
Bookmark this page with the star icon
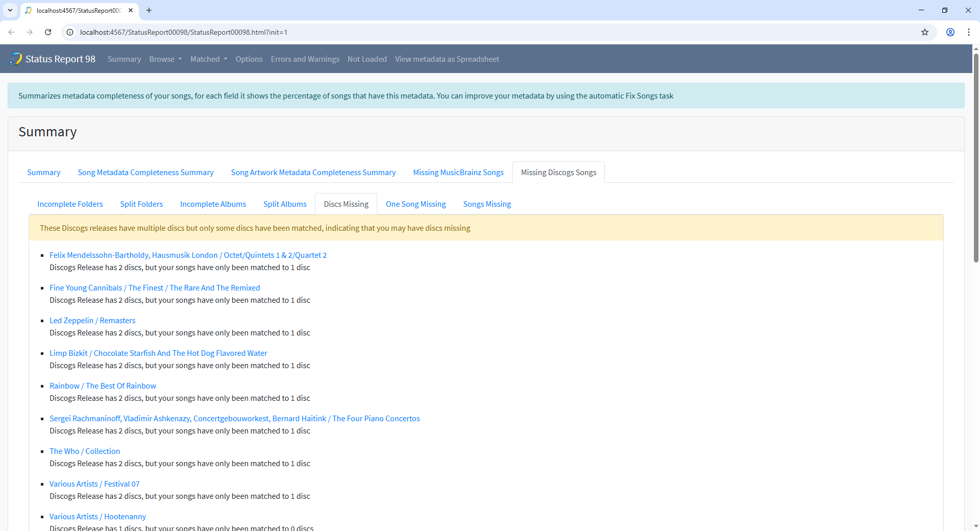point(924,32)
